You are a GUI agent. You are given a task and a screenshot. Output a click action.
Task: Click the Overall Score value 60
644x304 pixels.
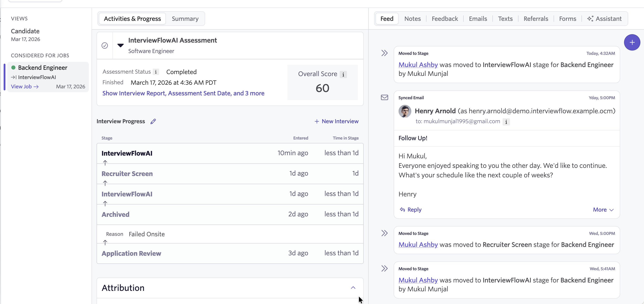[x=322, y=88]
